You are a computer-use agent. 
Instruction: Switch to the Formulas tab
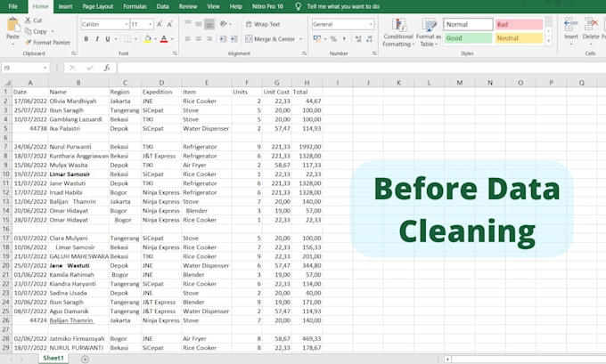tap(135, 6)
